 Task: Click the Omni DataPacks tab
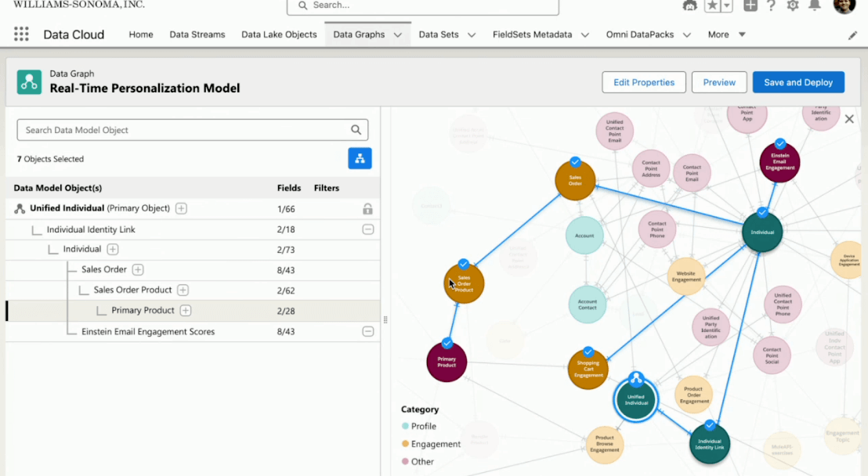(x=639, y=34)
